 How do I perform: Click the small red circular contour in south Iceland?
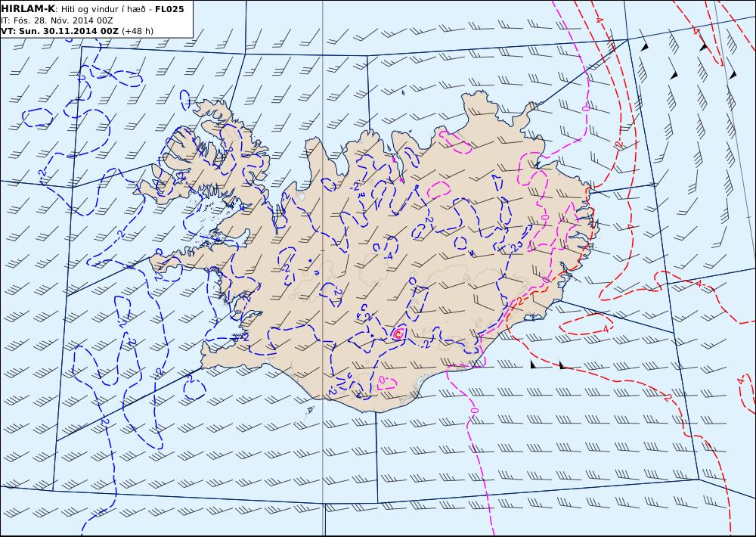tap(398, 334)
